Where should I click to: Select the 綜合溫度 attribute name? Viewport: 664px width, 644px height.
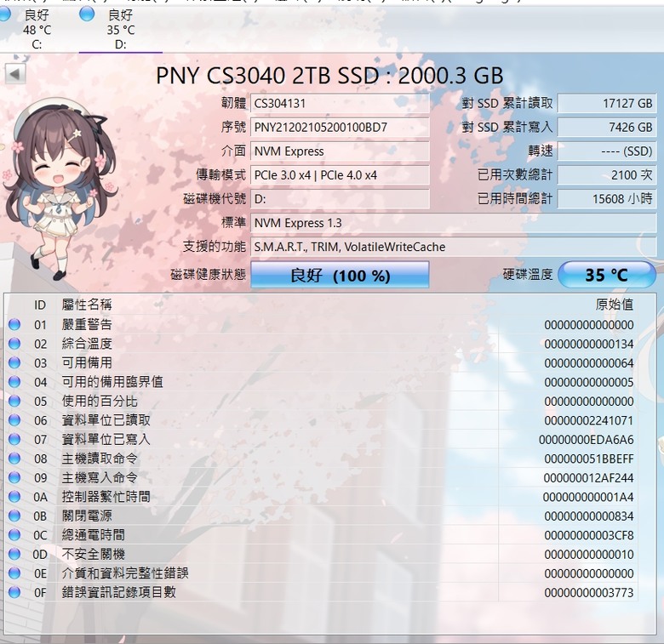87,344
